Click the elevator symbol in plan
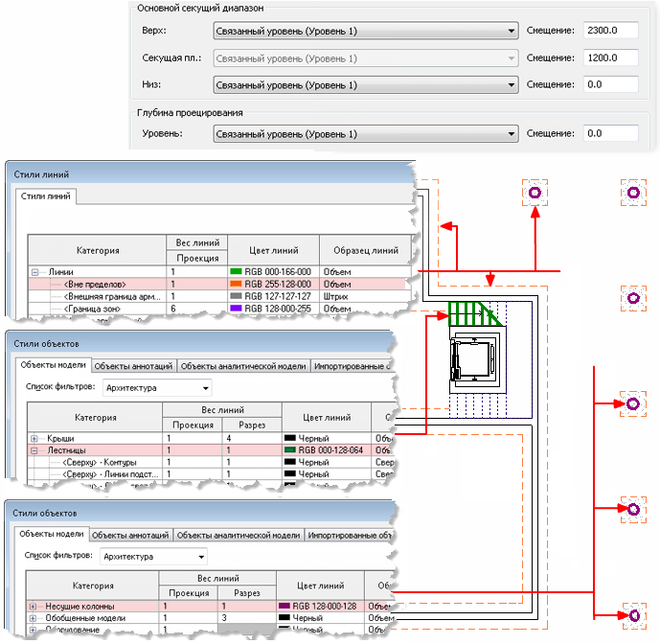This screenshot has height=644, width=660. click(475, 361)
